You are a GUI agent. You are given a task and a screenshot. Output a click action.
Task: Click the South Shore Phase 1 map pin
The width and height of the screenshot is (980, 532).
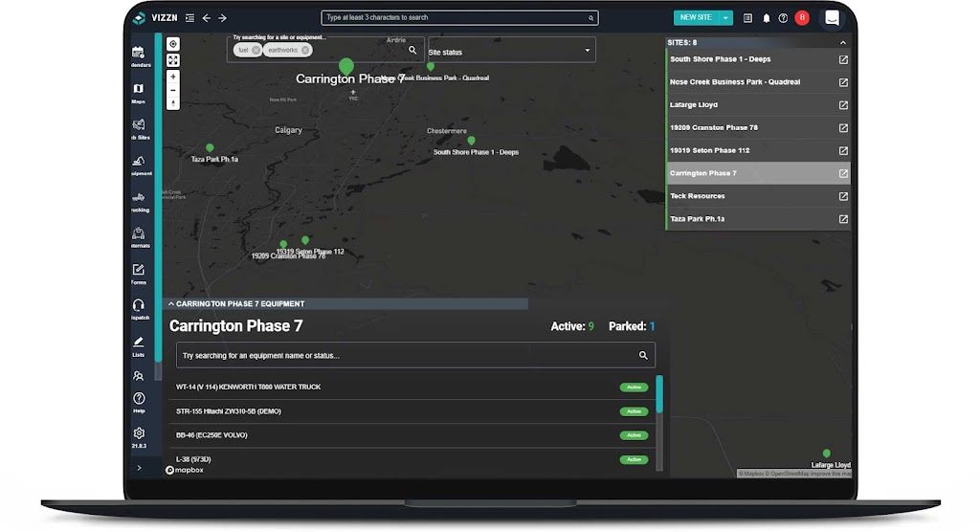pos(471,141)
